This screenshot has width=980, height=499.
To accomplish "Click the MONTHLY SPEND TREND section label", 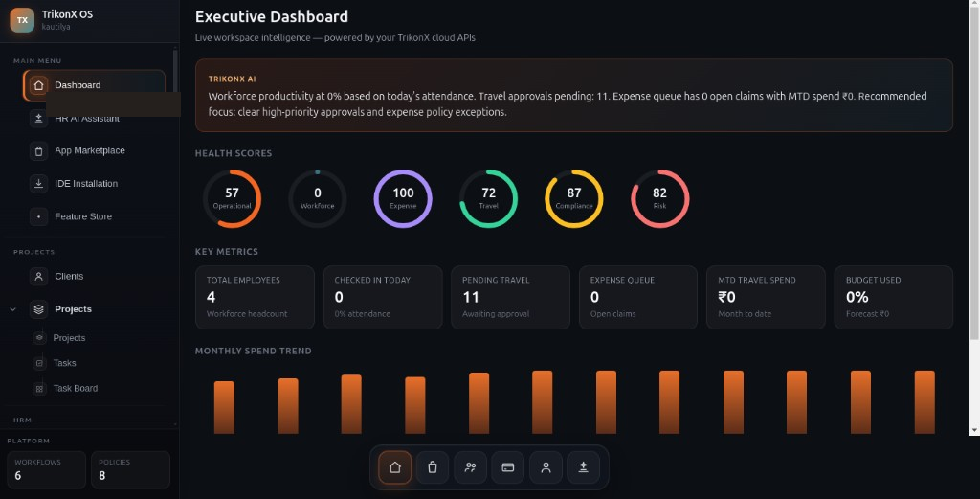I will click(x=253, y=351).
